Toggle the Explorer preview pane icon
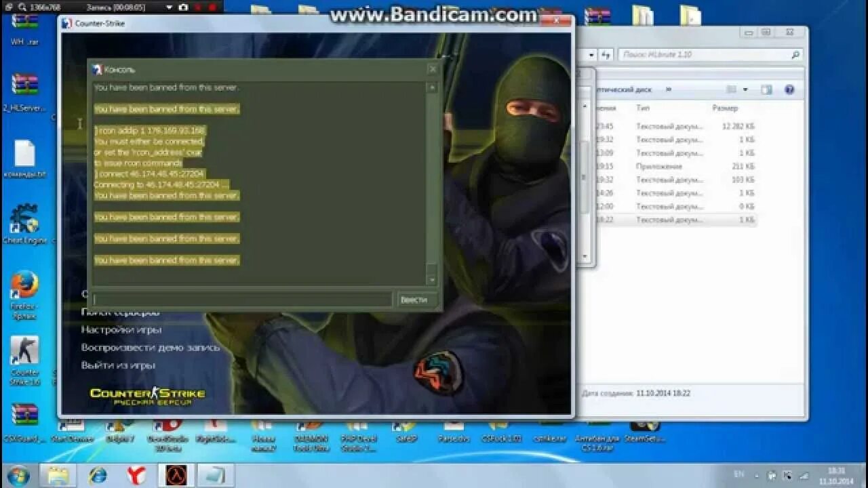The height and width of the screenshot is (488, 868). pos(766,89)
